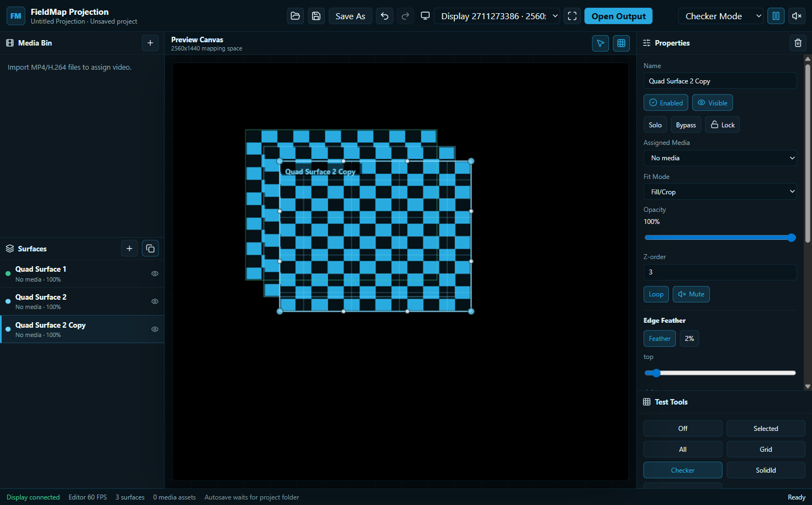Click Display connected status text
The width and height of the screenshot is (812, 505).
(33, 497)
